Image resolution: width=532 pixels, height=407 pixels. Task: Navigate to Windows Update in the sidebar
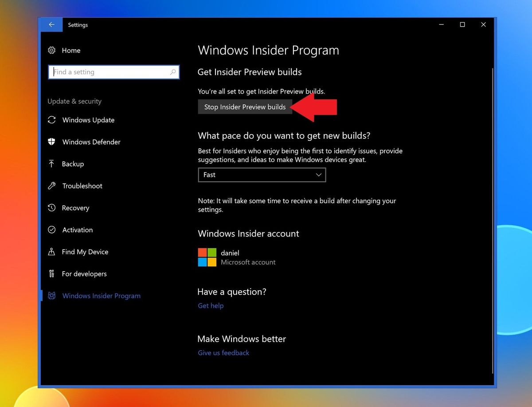point(88,120)
